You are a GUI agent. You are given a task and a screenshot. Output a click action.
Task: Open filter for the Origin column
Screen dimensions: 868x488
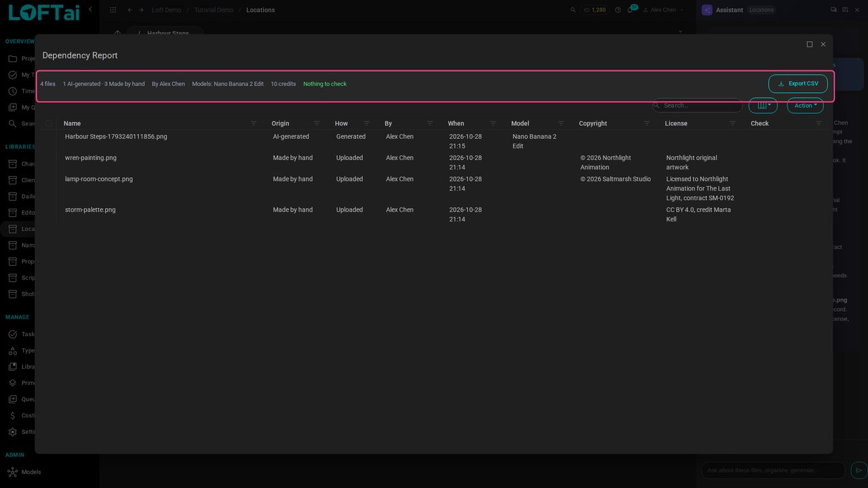coord(317,123)
